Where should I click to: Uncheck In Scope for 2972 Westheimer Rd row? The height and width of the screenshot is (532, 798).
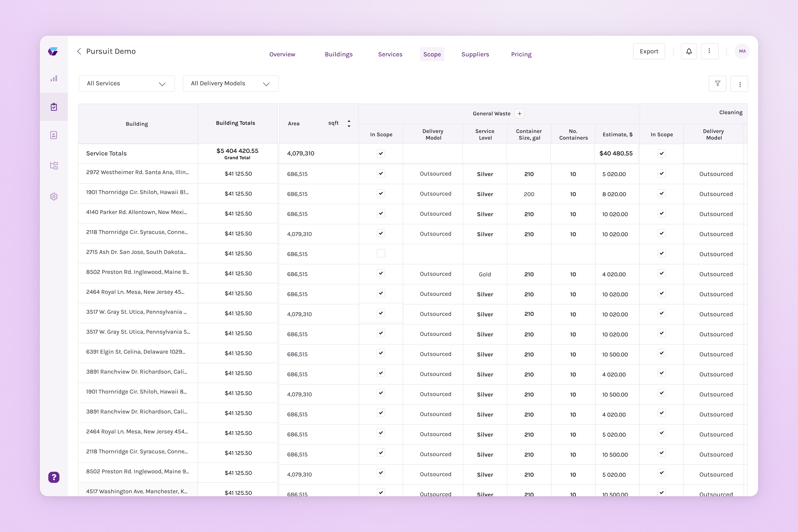click(381, 173)
